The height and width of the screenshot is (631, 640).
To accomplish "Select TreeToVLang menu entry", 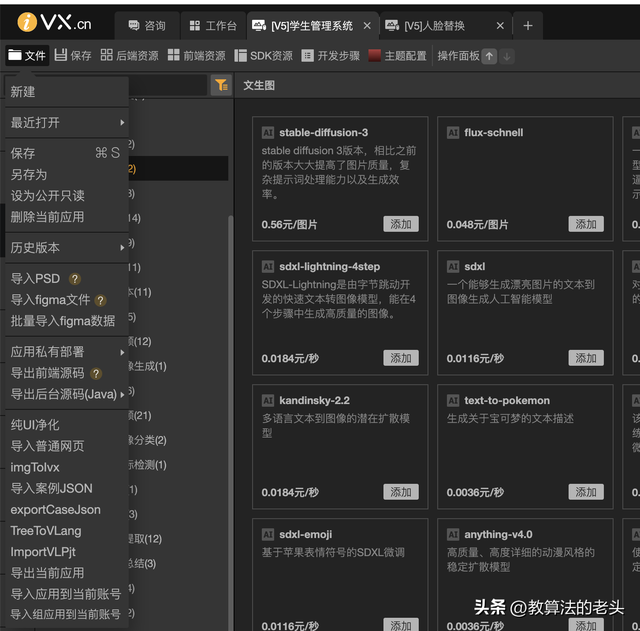I will [67, 531].
